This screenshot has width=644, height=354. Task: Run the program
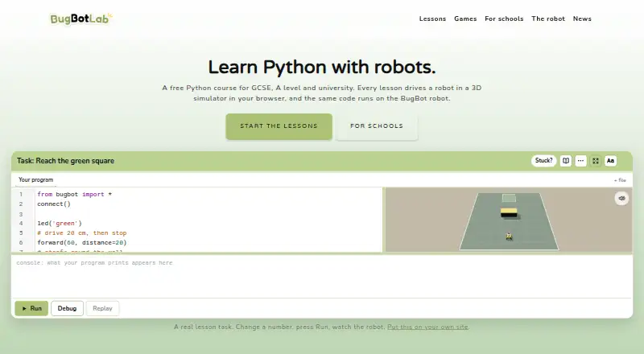click(31, 308)
